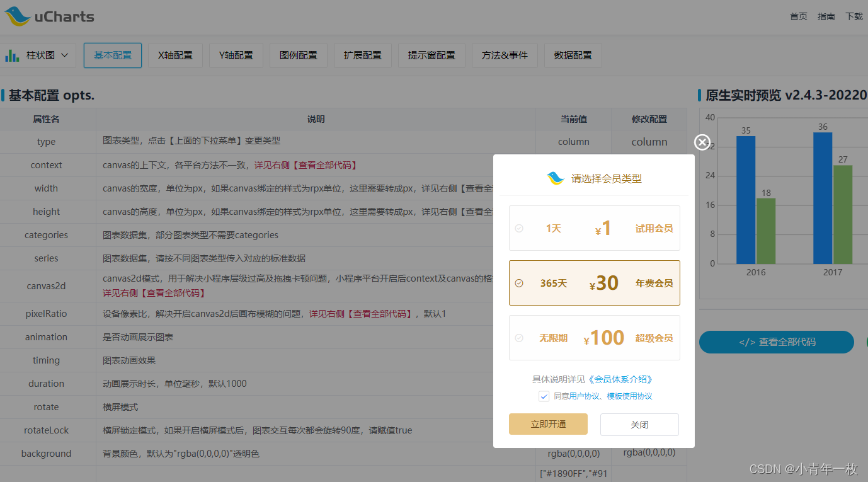
Task: Click the 'height' property name cell
Action: point(46,212)
